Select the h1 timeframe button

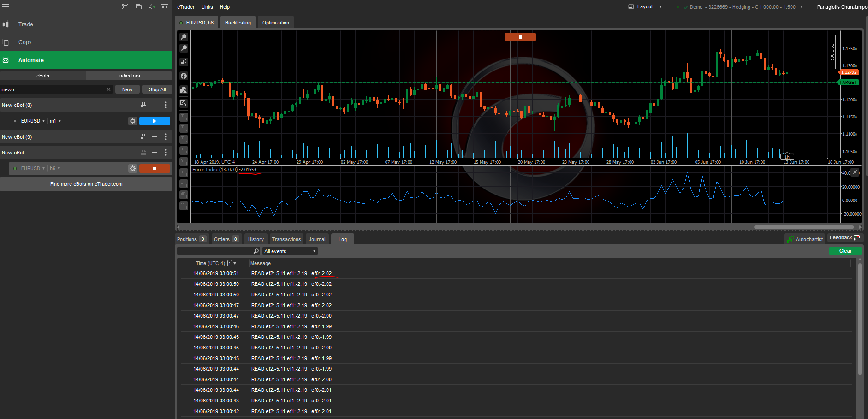(x=184, y=161)
